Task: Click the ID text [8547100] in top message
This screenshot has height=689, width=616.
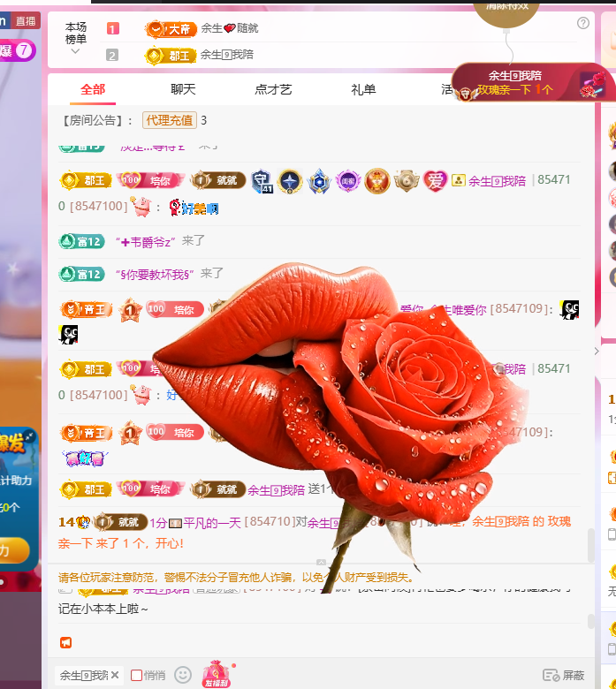Action: point(98,206)
